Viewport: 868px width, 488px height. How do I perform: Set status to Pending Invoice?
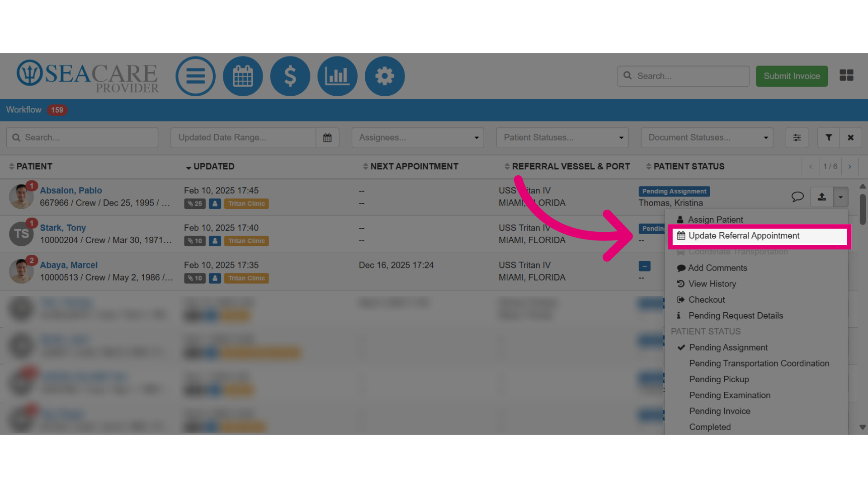756,411
